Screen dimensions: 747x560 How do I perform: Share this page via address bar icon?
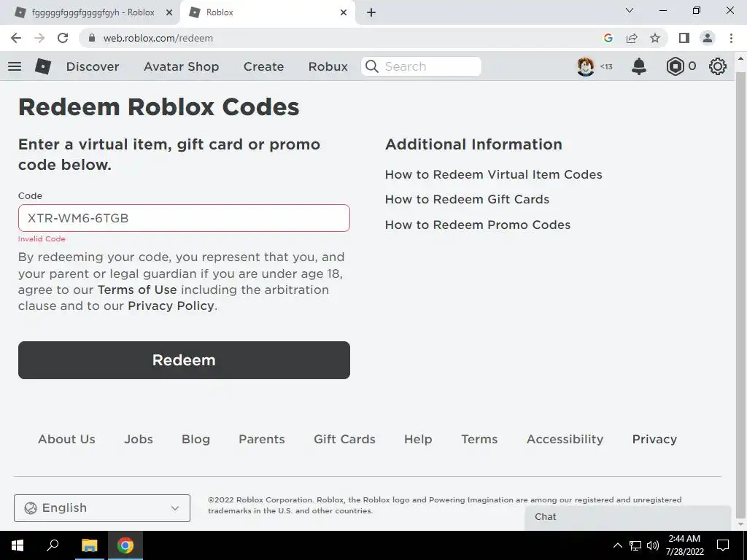(632, 38)
